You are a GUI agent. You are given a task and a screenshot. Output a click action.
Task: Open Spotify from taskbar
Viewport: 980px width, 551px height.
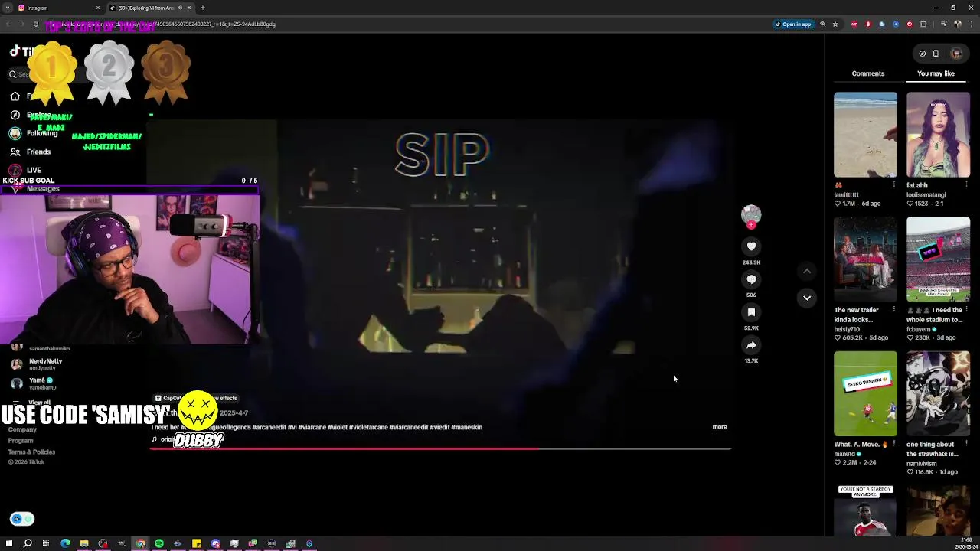(159, 543)
